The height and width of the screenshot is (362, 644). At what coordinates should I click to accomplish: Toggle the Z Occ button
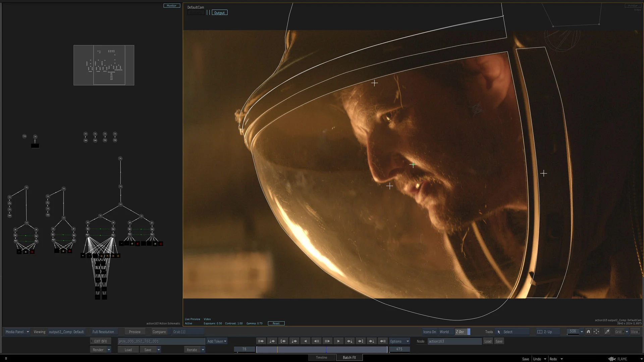coord(460,332)
